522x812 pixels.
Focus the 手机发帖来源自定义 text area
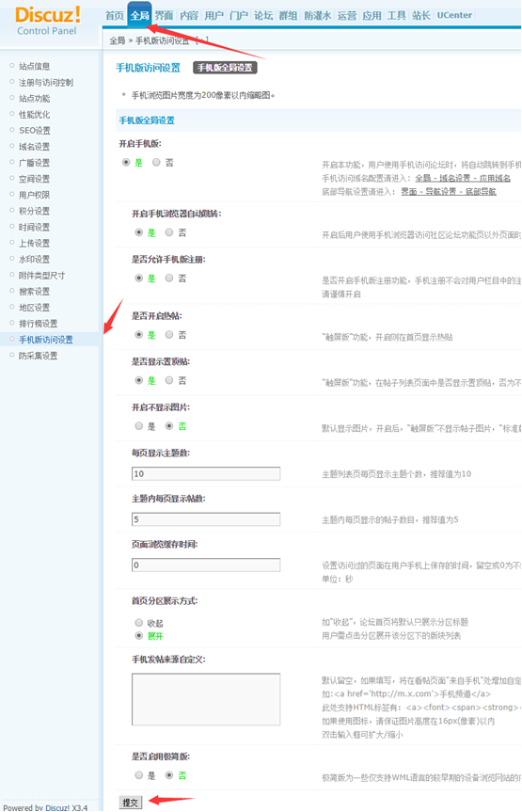(206, 699)
